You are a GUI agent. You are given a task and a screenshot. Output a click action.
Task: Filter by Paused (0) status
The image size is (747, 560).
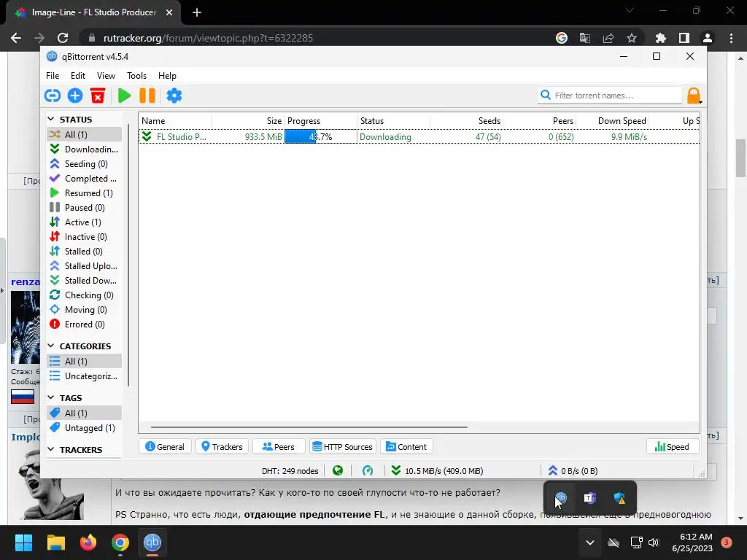[x=84, y=208]
